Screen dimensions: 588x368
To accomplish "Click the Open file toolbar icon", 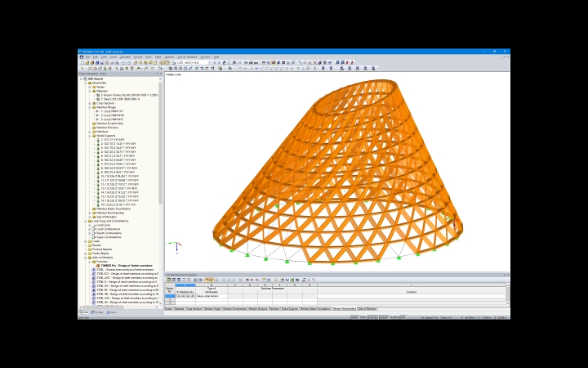I will coord(87,63).
